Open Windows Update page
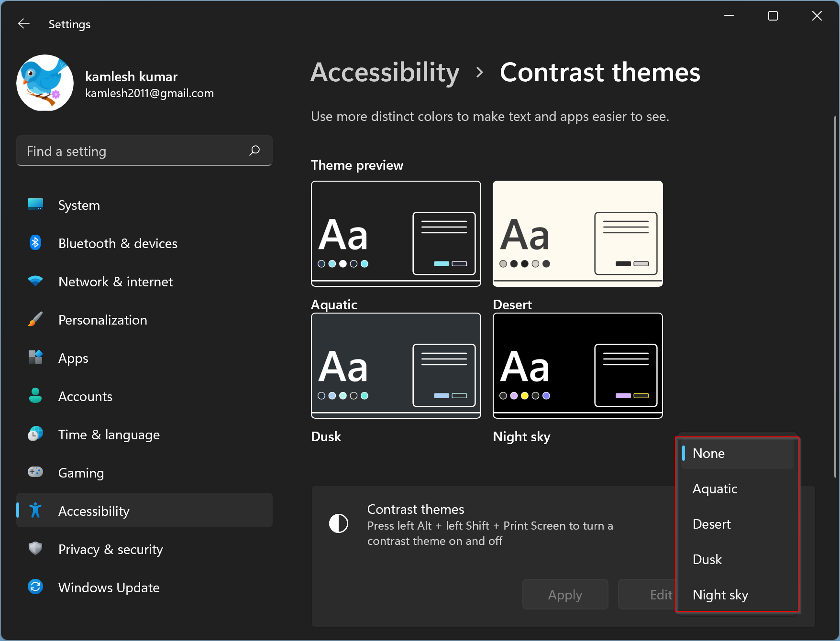This screenshot has height=641, width=840. pos(144,587)
